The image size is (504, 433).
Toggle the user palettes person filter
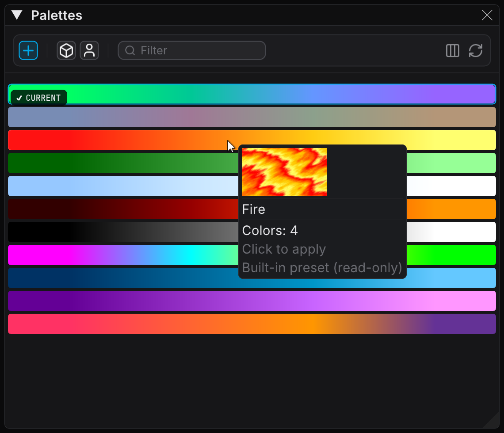tap(89, 50)
